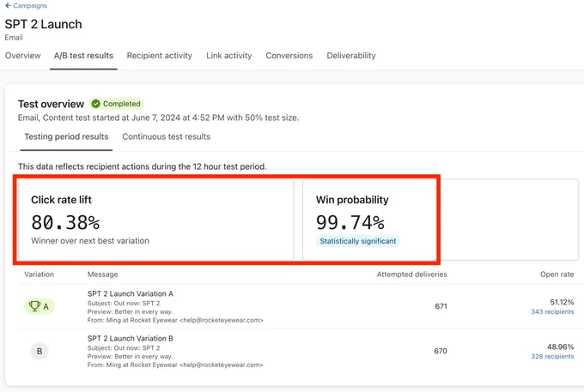Click attempted deliveries value 670
Screen dimensions: 584x392
[x=441, y=351]
